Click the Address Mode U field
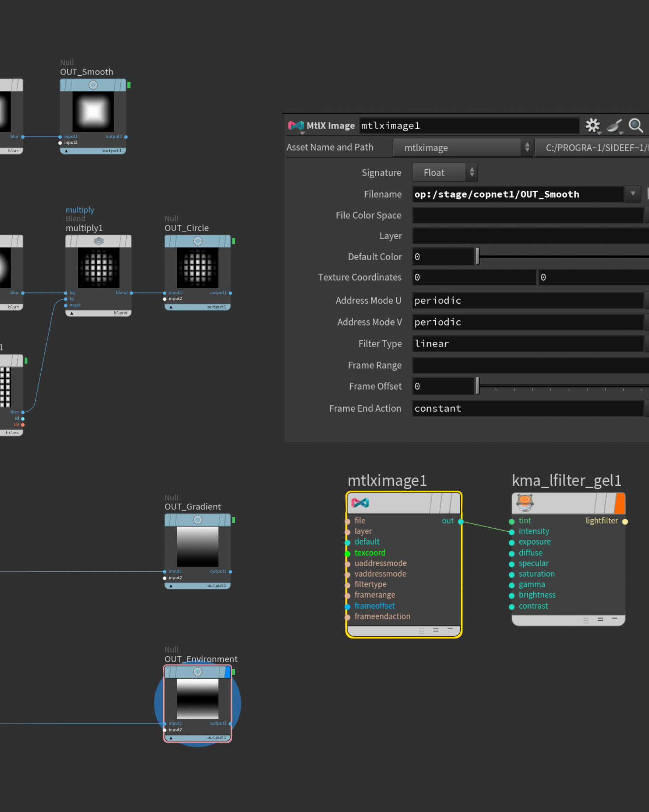This screenshot has height=812, width=649. (x=528, y=301)
